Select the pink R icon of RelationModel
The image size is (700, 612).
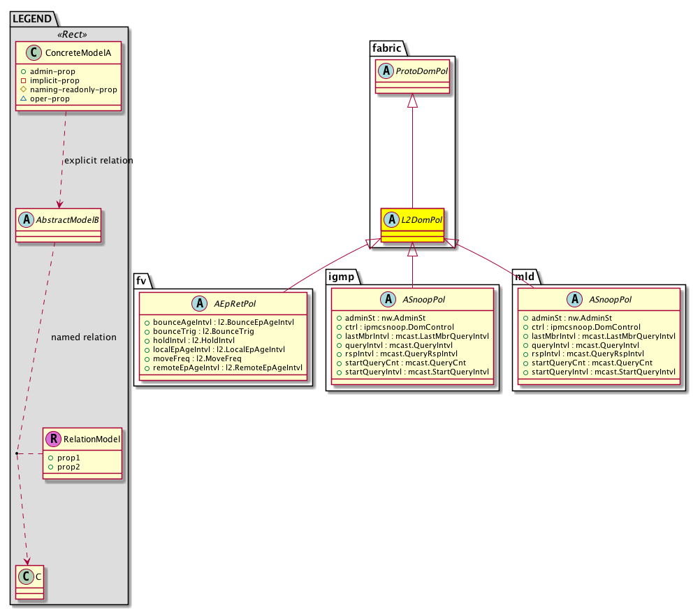53,439
